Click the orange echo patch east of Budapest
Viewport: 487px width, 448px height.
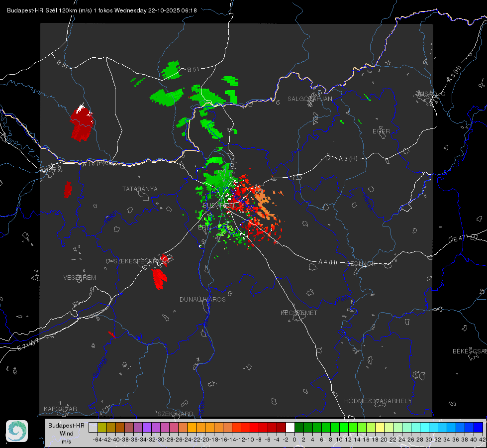263,204
